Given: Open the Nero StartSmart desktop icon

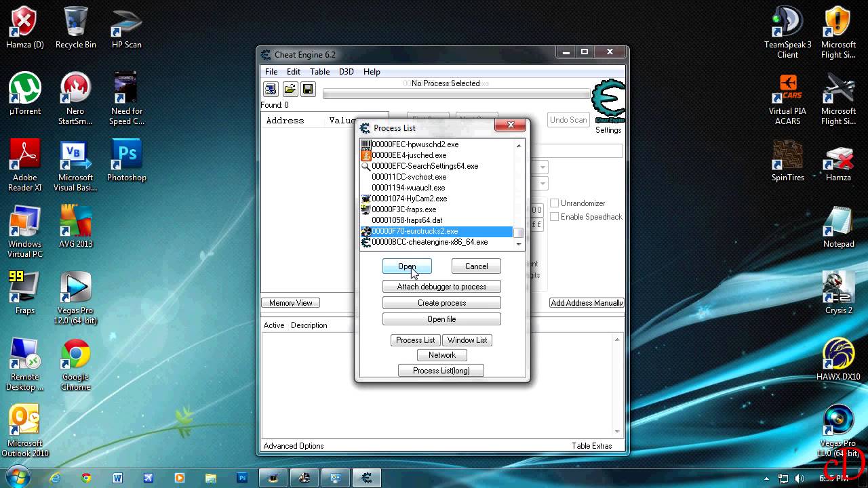Looking at the screenshot, I should [76, 99].
